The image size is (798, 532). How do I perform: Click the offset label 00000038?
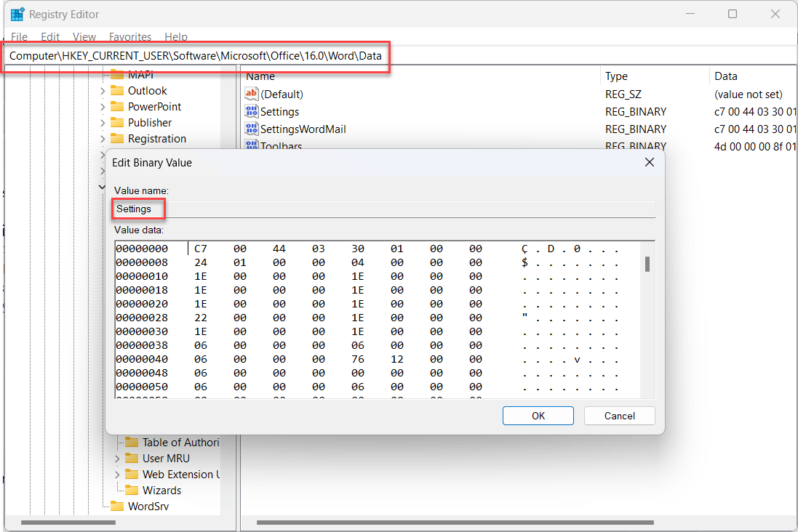141,345
